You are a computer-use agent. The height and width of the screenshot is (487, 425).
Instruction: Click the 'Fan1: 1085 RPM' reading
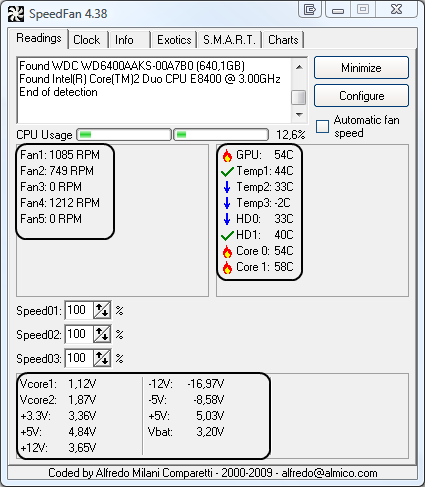(60, 155)
